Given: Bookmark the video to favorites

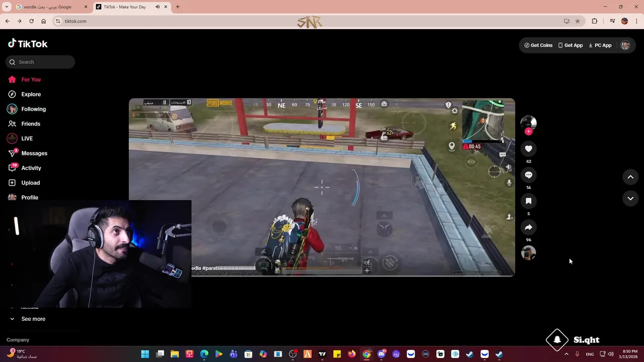Looking at the screenshot, I should coord(528,201).
